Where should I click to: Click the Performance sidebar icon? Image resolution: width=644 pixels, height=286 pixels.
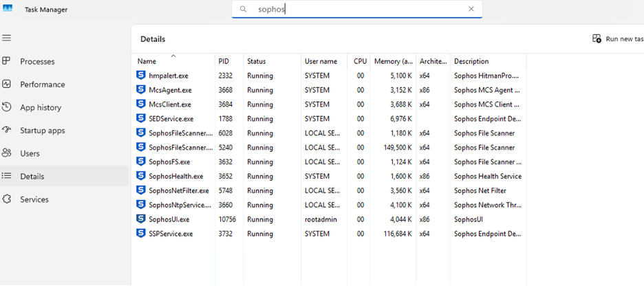pos(6,84)
